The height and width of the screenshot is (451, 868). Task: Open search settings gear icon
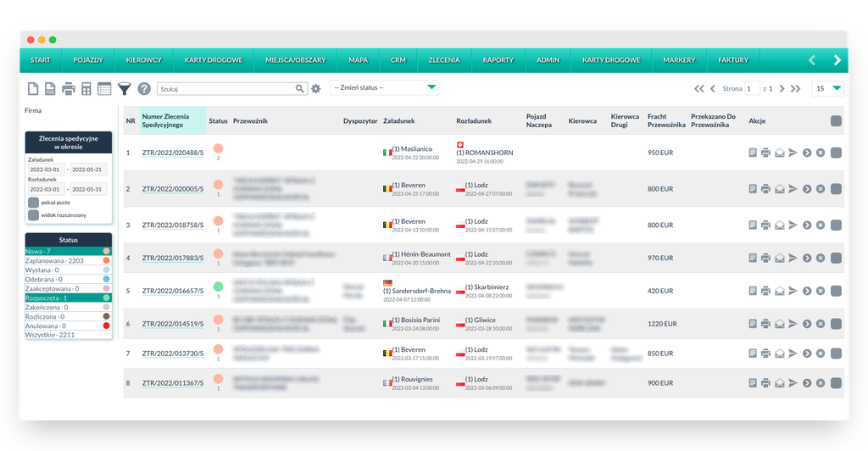pyautogui.click(x=315, y=88)
